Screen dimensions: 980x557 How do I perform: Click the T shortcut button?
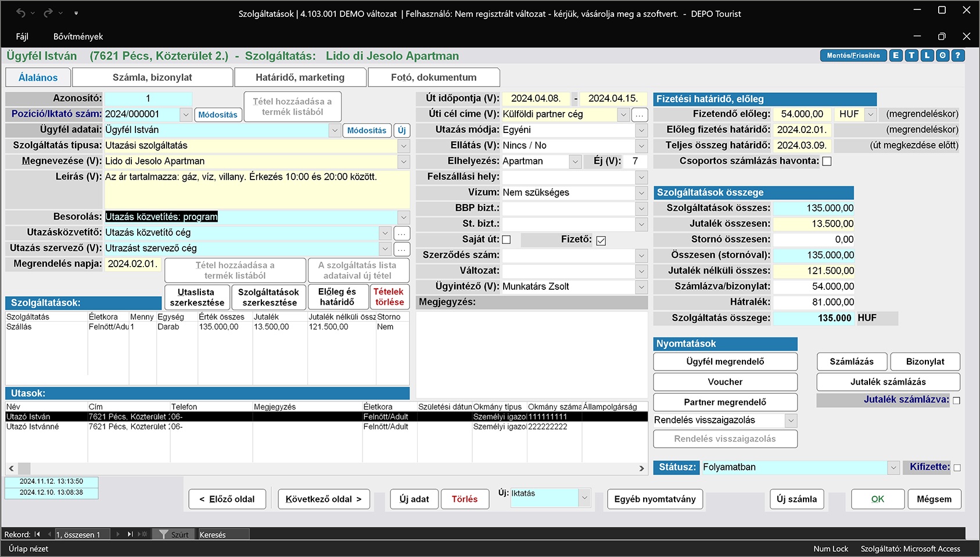911,56
